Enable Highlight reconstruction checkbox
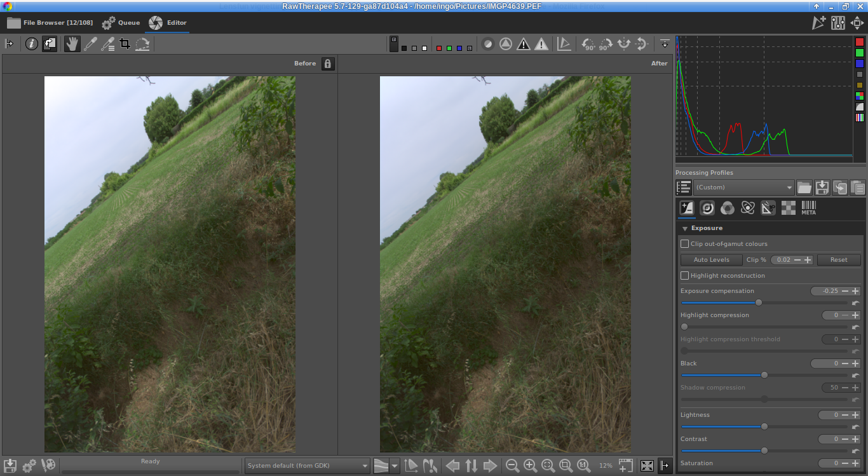 coord(684,276)
